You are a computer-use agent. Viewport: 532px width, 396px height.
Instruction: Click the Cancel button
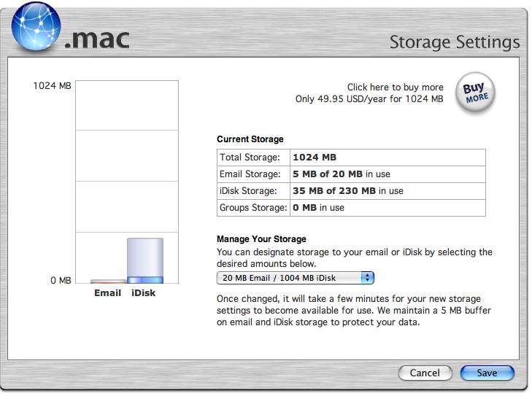click(x=425, y=373)
